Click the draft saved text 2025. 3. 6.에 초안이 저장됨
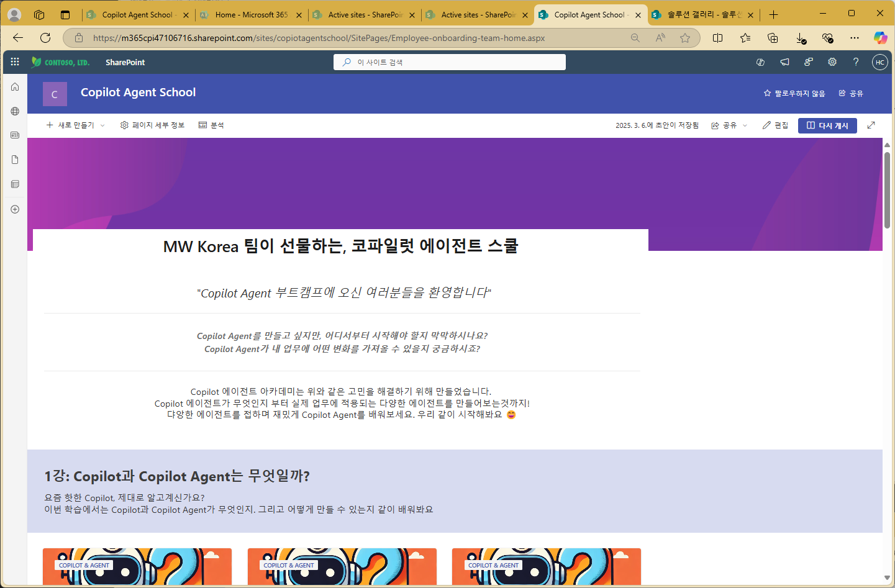Screen dimensions: 895x588 pyautogui.click(x=657, y=125)
